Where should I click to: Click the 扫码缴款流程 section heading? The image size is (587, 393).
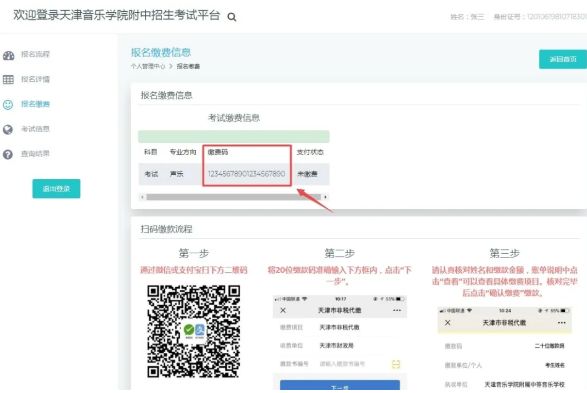coord(166,229)
